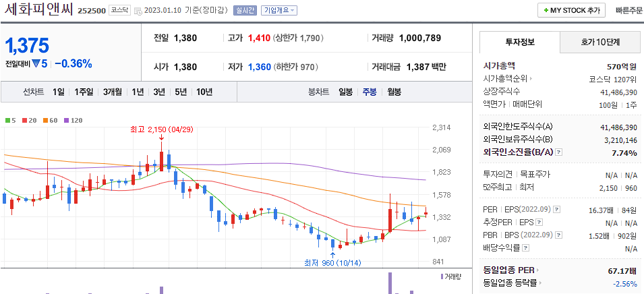This screenshot has width=644, height=294.
Task: Click the -2.56% same-industry change value
Action: [624, 283]
